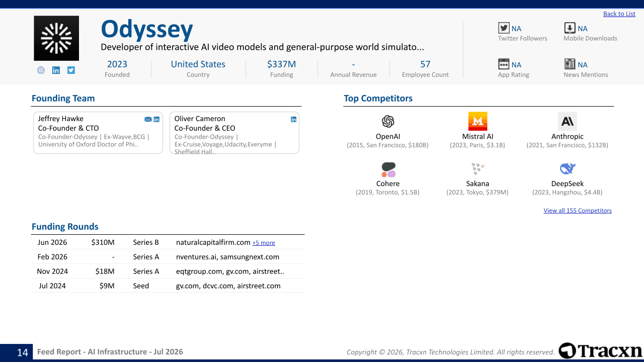Click the $9M Seed amount
The width and height of the screenshot is (644, 362).
click(x=107, y=286)
